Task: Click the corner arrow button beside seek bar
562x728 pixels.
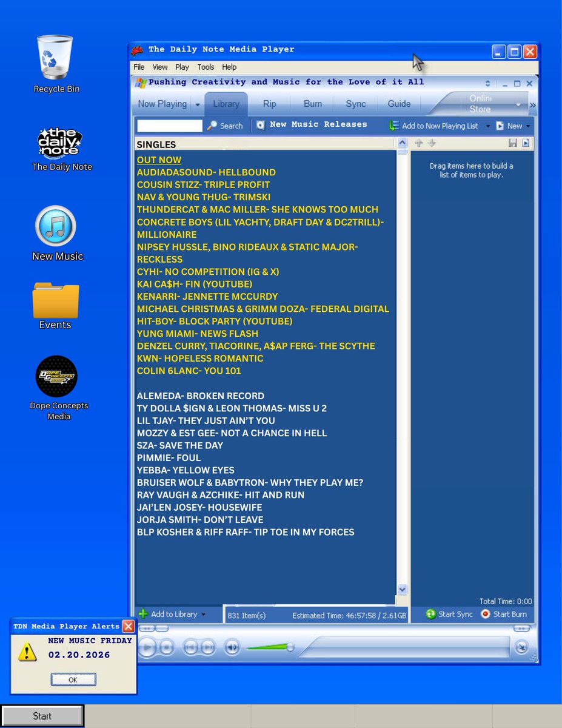Action: [x=522, y=648]
